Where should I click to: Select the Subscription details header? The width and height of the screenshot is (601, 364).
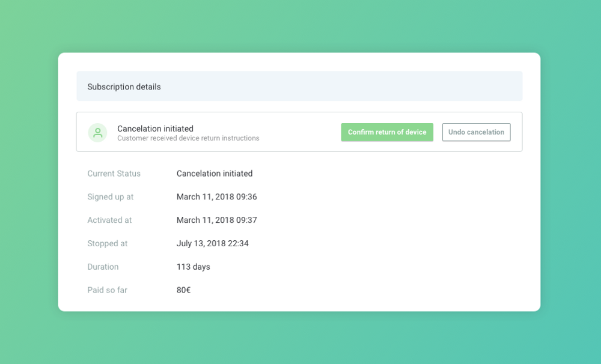tap(299, 86)
